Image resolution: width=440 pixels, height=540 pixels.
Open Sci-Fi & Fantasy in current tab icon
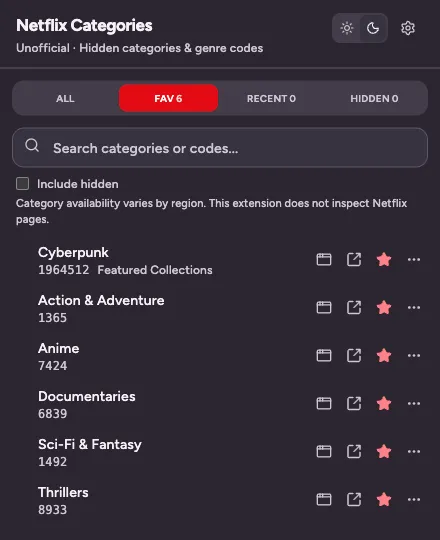click(324, 451)
